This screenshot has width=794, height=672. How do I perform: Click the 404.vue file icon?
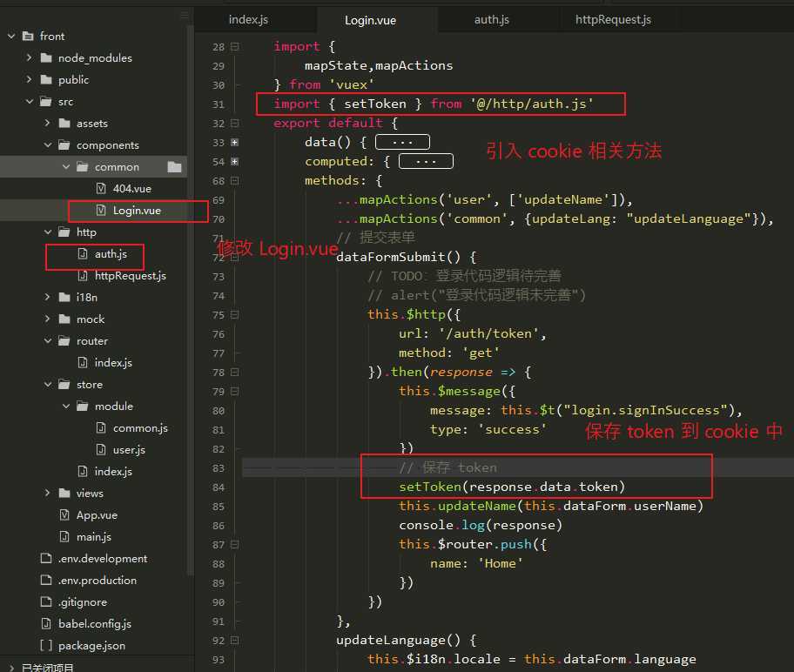coord(101,188)
